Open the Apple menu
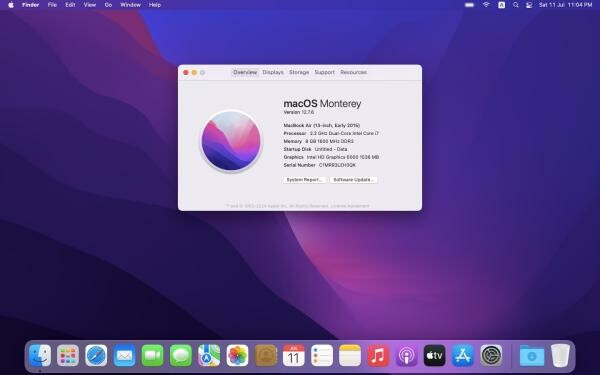 11,5
